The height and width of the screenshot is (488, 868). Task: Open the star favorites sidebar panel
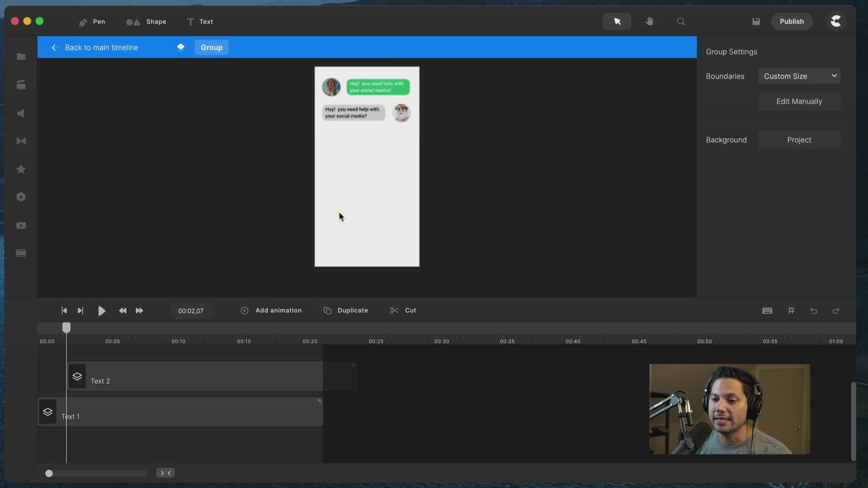(21, 169)
